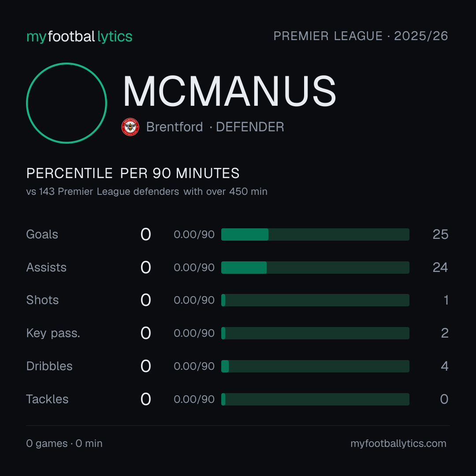Select the MCMANUS player name heading
Image resolution: width=476 pixels, height=476 pixels.
230,91
